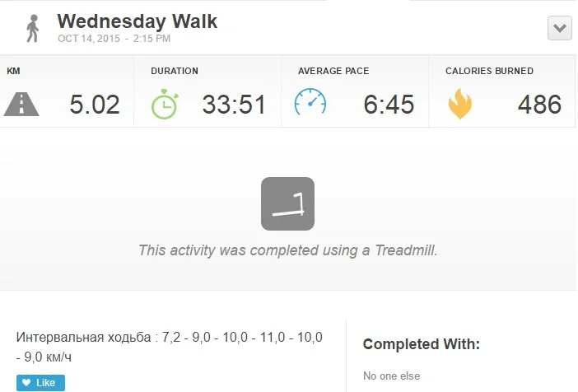Image resolution: width=578 pixels, height=392 pixels.
Task: Click the treadmill completion message text
Action: pos(287,250)
